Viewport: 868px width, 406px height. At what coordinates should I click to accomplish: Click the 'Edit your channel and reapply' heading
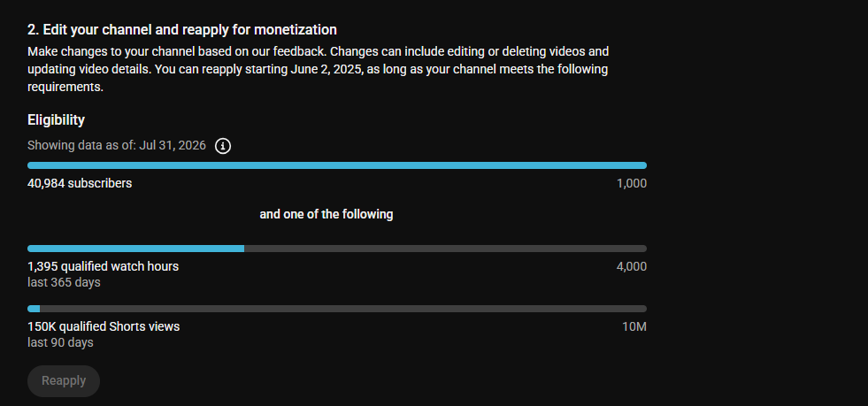182,29
